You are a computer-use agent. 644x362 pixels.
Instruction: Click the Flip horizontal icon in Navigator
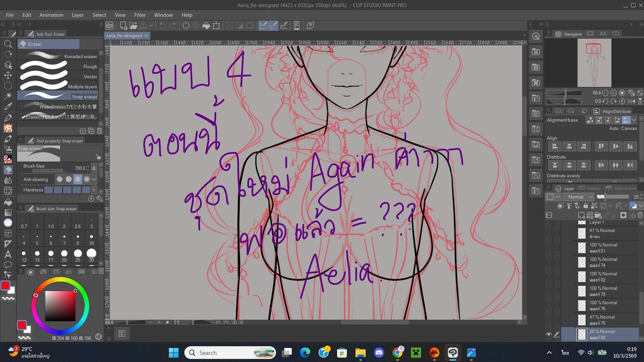point(632,101)
